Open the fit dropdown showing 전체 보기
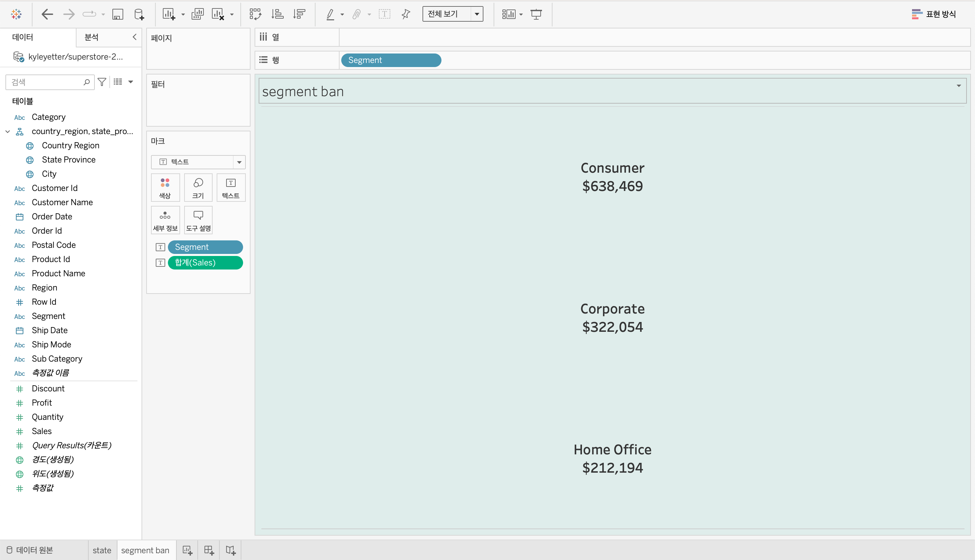Screen dimensions: 975x560 pyautogui.click(x=453, y=14)
